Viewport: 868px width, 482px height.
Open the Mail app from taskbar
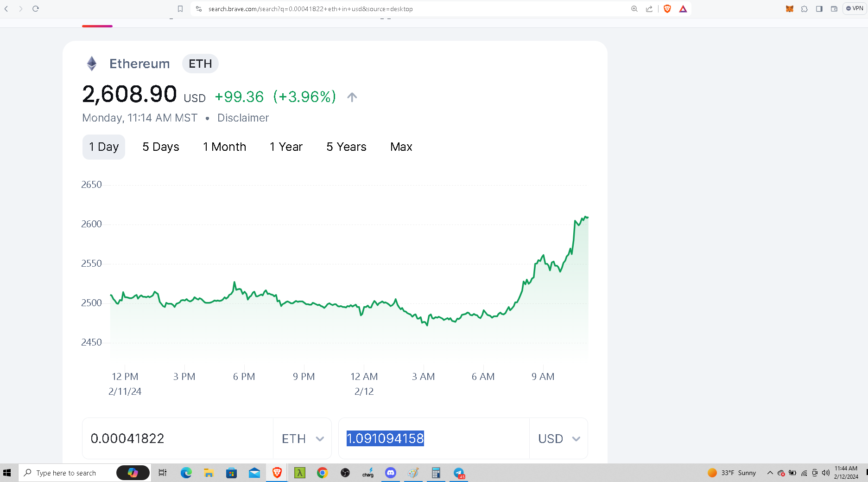coord(254,473)
